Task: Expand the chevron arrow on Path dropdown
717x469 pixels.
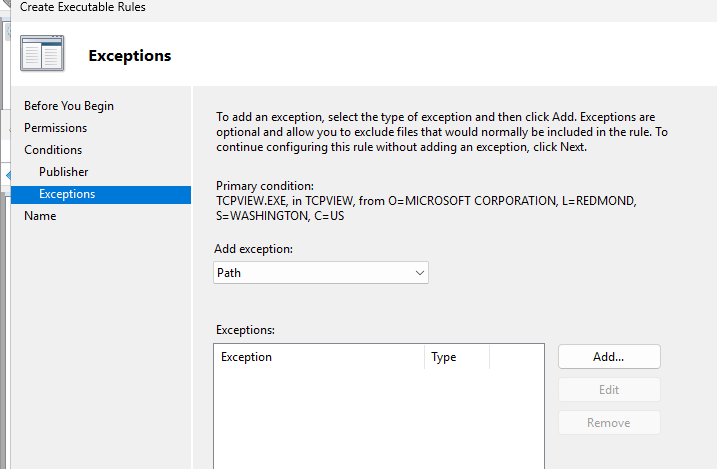Action: [419, 272]
